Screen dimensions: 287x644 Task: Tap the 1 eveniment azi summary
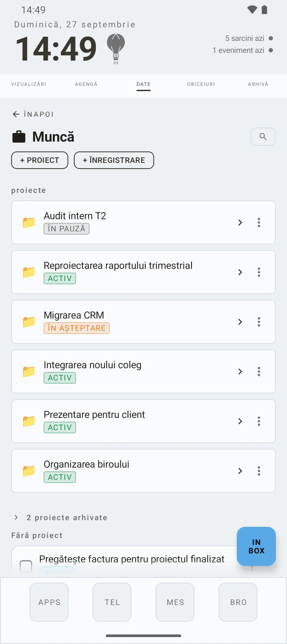click(x=243, y=50)
